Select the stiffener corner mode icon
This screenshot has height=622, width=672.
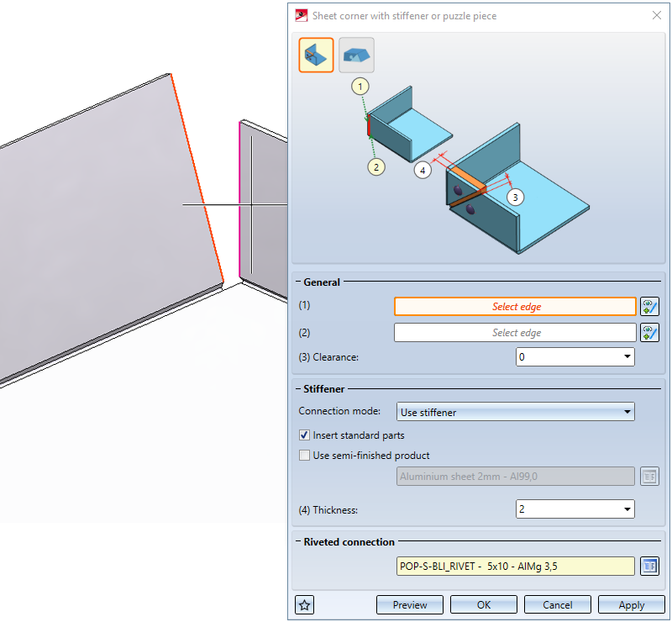(316, 55)
